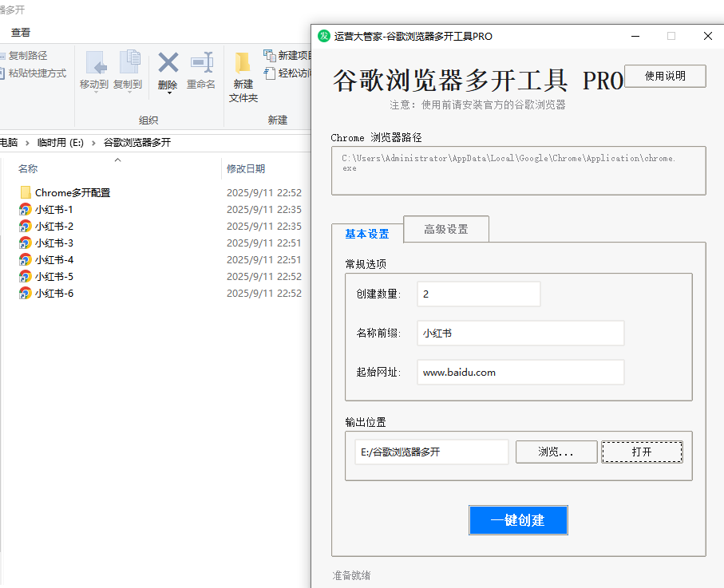Image resolution: width=724 pixels, height=588 pixels.
Task: Switch to the 高级设置 tab
Action: (x=446, y=229)
